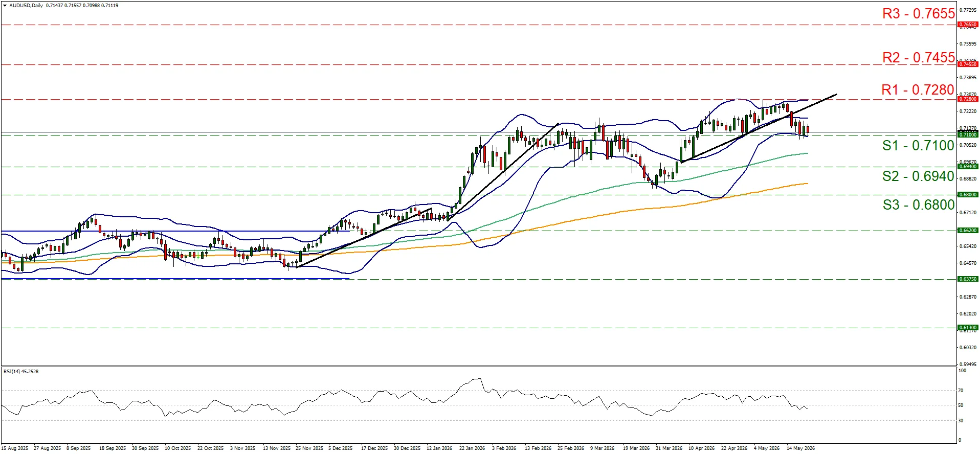Click the 14 May 2026 date marker
The image size is (980, 454).
coord(800,448)
